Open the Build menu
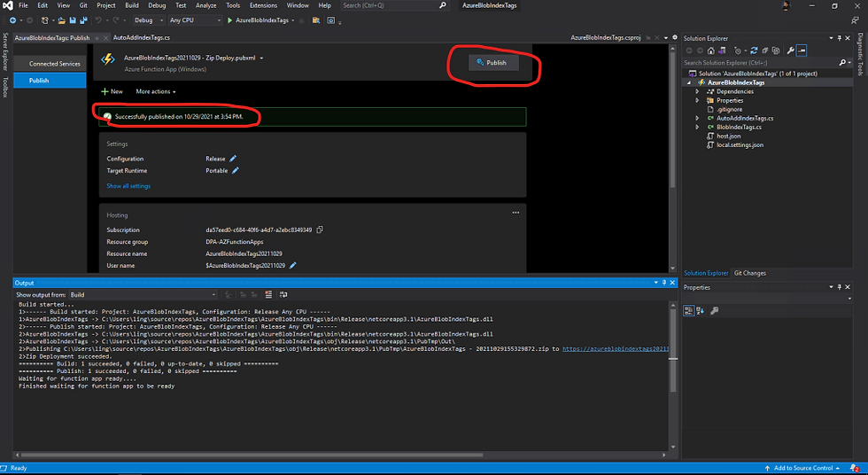Image resolution: width=868 pixels, height=475 pixels. [x=132, y=5]
